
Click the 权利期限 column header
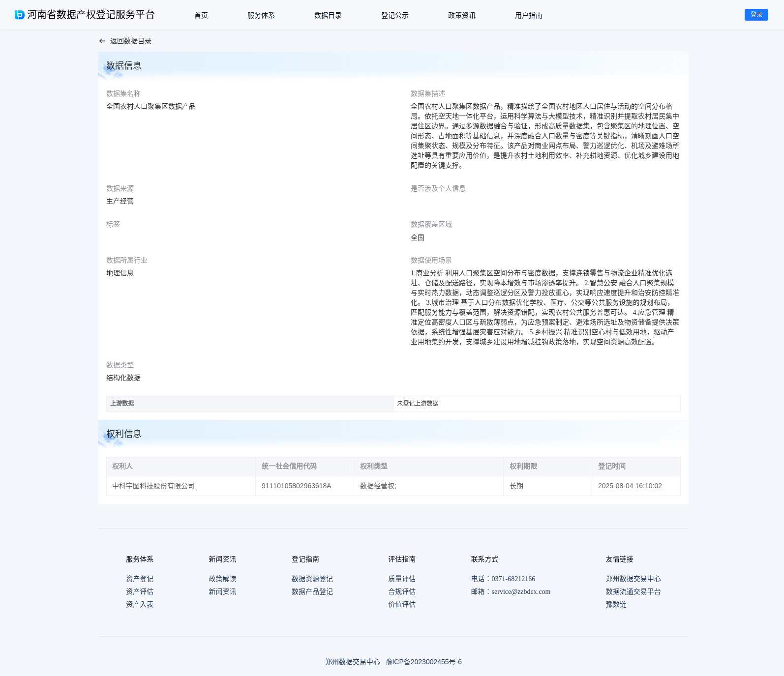[547, 467]
